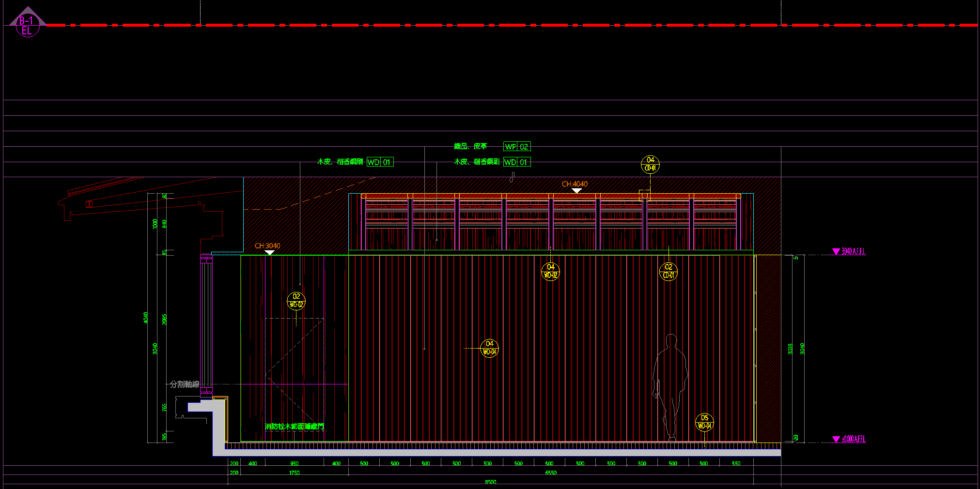This screenshot has height=489, width=980.
Task: Select the 1750 dimension value
Action: pyautogui.click(x=294, y=473)
